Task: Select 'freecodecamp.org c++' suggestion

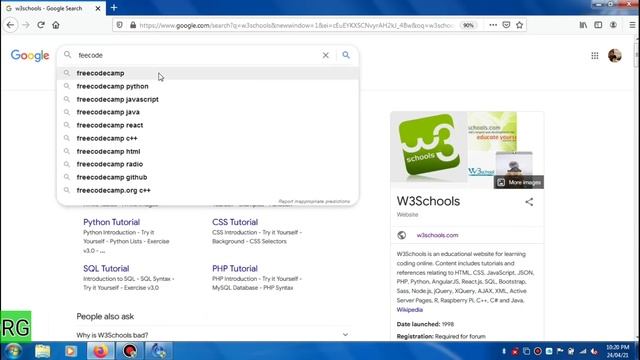Action: coord(208,190)
